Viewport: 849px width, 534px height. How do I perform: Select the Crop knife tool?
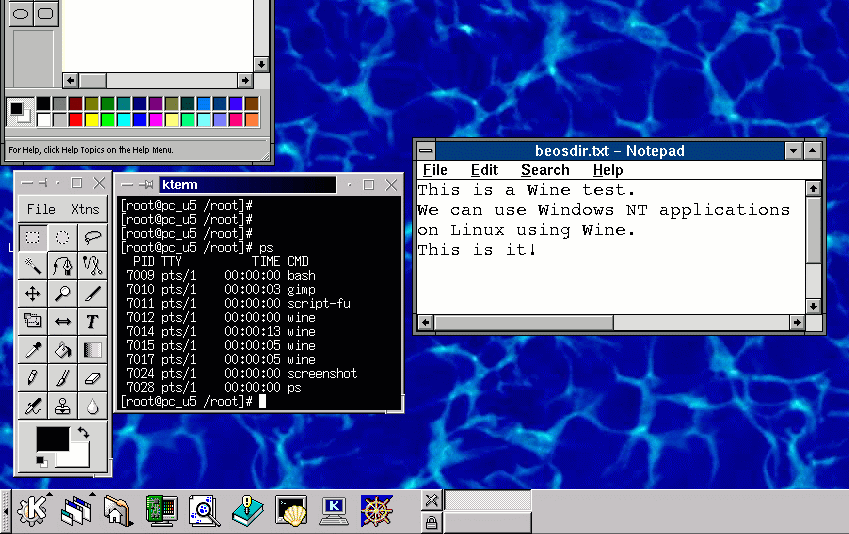(x=93, y=294)
